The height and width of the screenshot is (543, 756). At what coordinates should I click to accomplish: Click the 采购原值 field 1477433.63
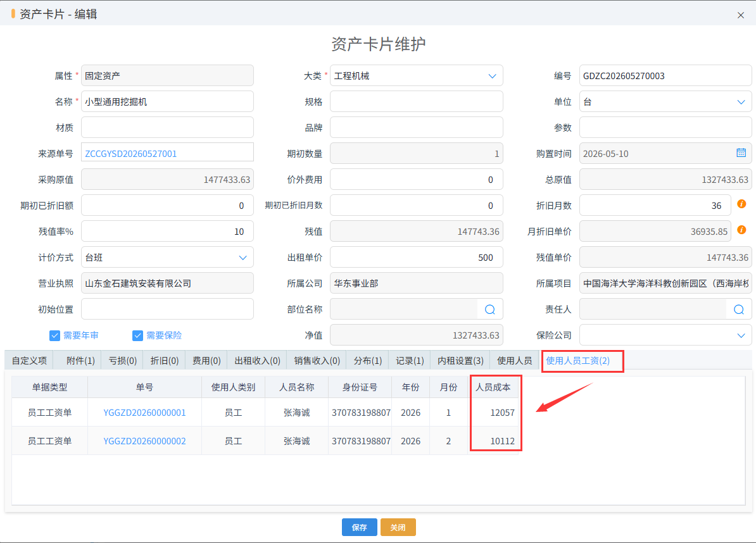pos(167,180)
